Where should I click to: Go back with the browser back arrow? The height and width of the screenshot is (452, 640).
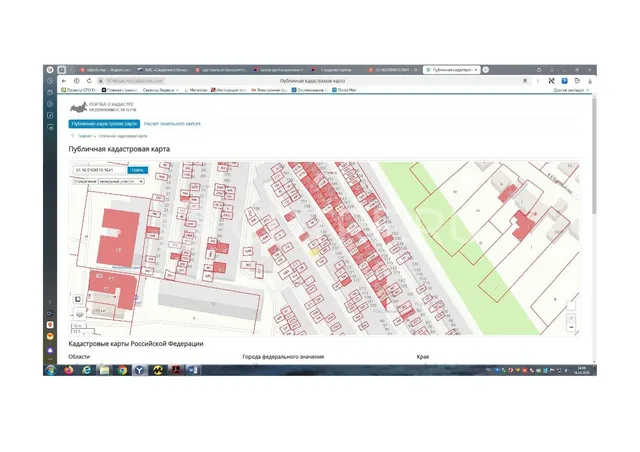(x=64, y=81)
